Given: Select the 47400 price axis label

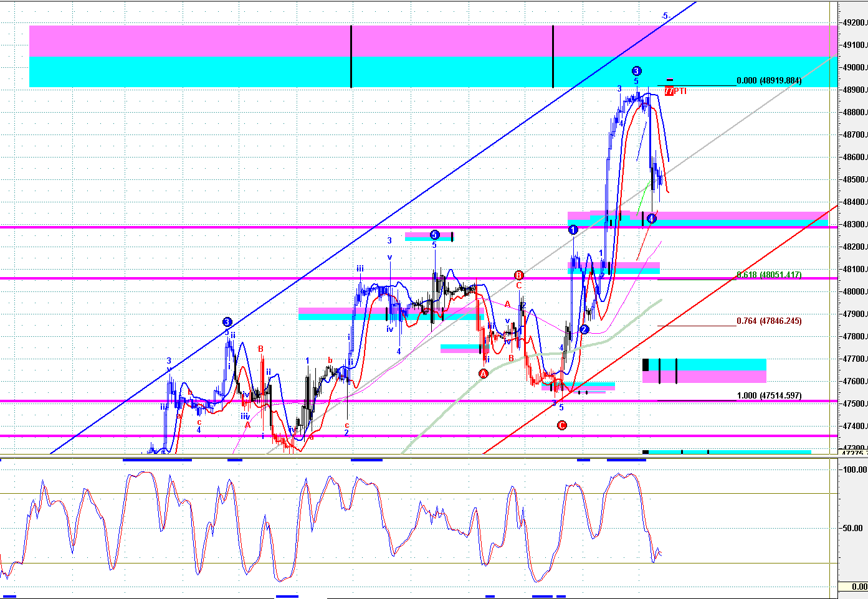Looking at the screenshot, I should click(855, 427).
